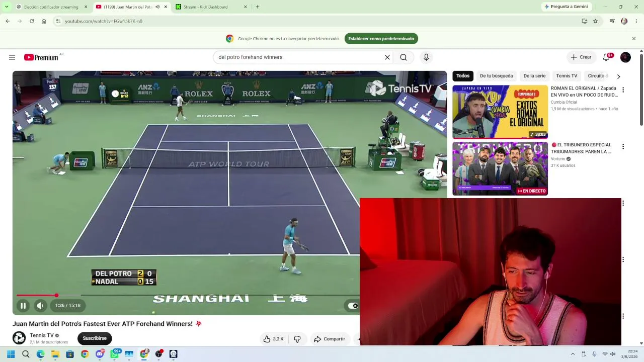
Task: Open ROMAN EL ORIGINAL video thumbnail
Action: [x=500, y=112]
